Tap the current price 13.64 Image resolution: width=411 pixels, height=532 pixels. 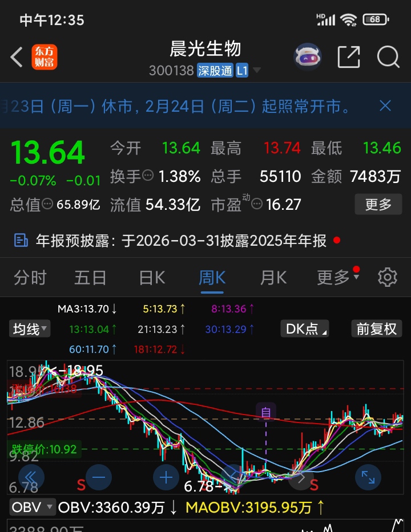(x=47, y=153)
